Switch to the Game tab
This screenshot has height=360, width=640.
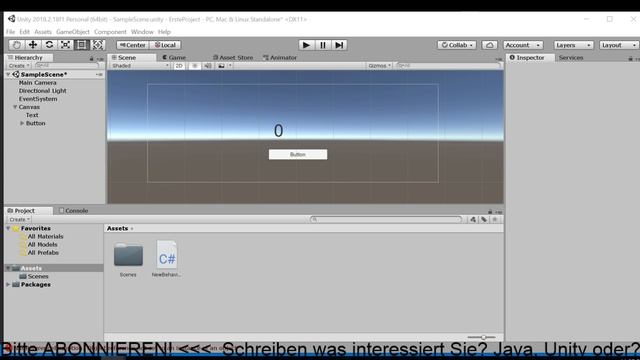click(174, 58)
